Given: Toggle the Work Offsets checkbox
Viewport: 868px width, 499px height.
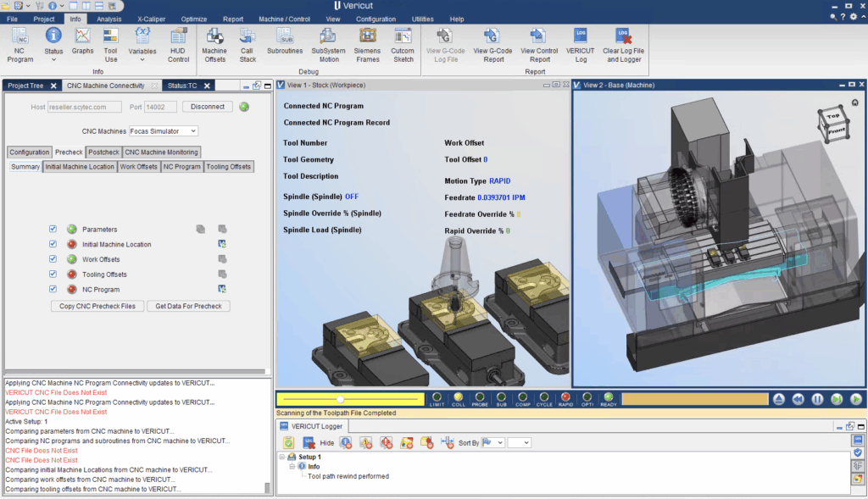Looking at the screenshot, I should pyautogui.click(x=53, y=259).
